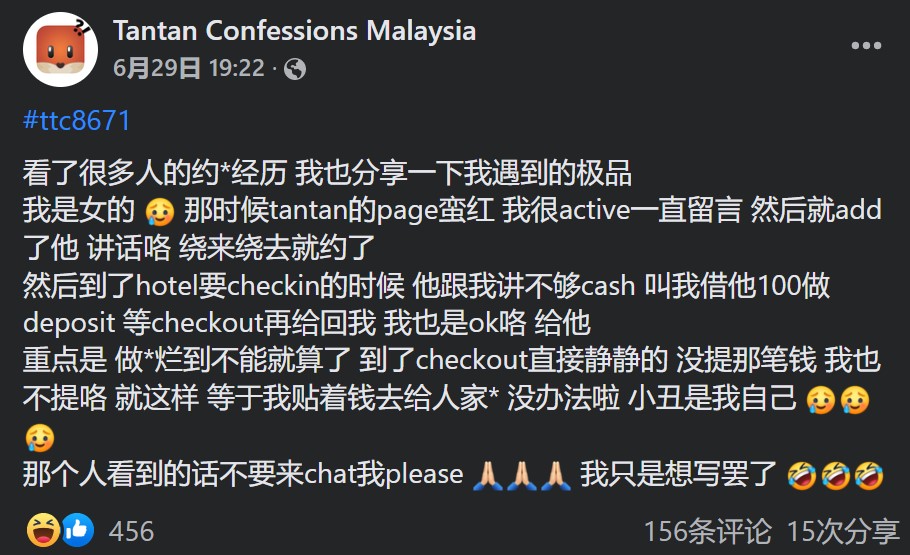Screen dimensions: 910x555
Task: Show who reacted via the 456 count
Action: (x=131, y=531)
